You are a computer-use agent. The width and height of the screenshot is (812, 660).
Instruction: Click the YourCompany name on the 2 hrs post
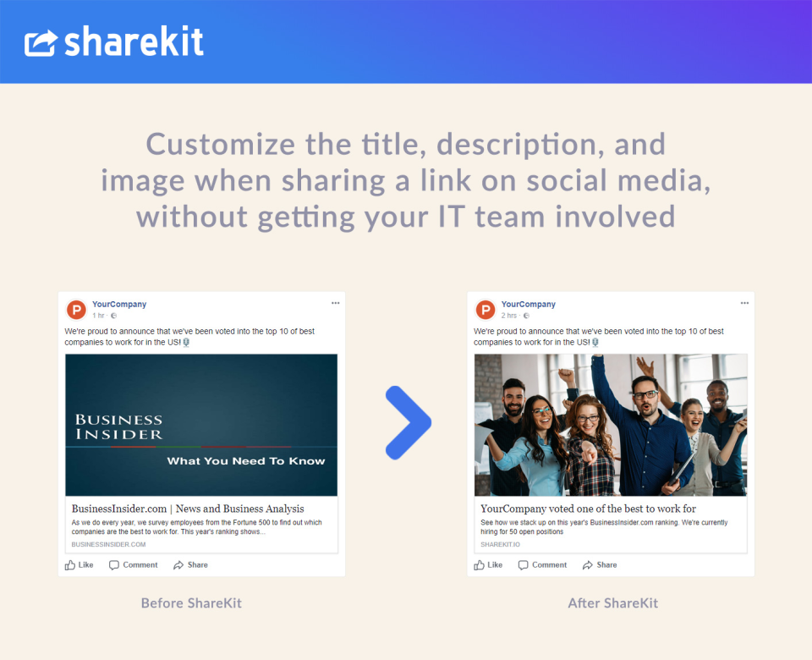pyautogui.click(x=529, y=305)
